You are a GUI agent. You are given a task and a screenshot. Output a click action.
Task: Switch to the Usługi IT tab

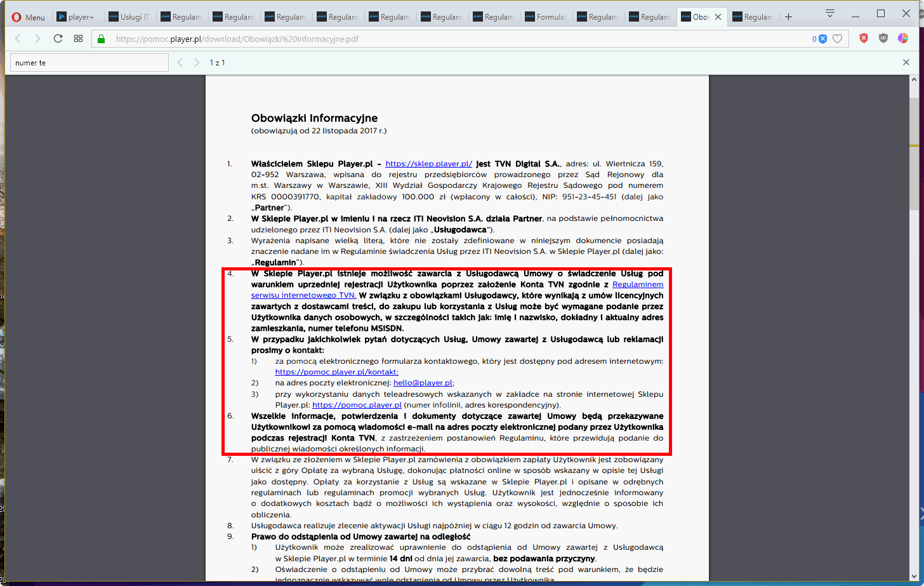click(129, 17)
